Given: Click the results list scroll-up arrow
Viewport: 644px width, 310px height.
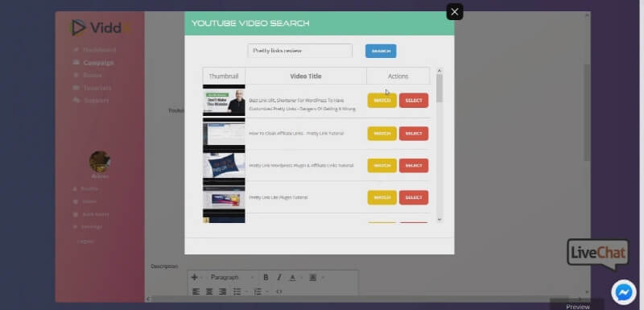Looking at the screenshot, I should (440, 71).
